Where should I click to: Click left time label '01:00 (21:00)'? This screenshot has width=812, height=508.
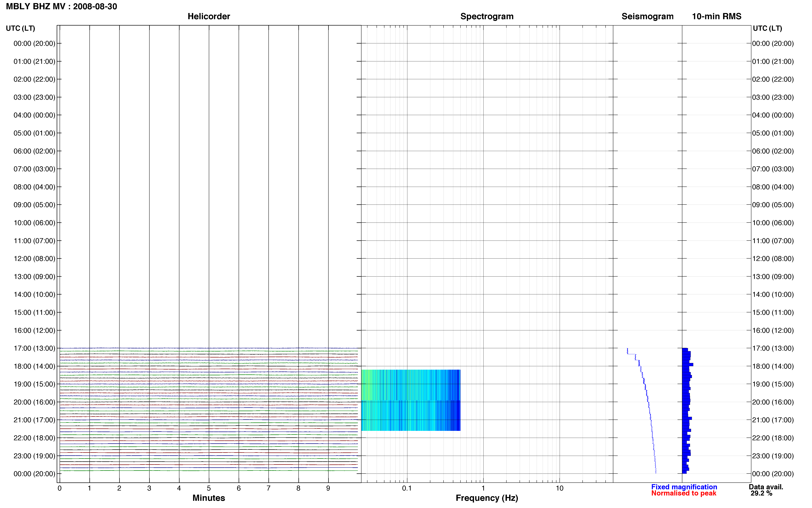point(34,62)
